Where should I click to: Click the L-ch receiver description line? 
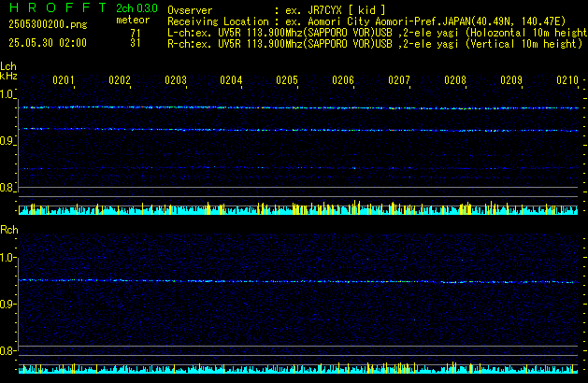378,33
